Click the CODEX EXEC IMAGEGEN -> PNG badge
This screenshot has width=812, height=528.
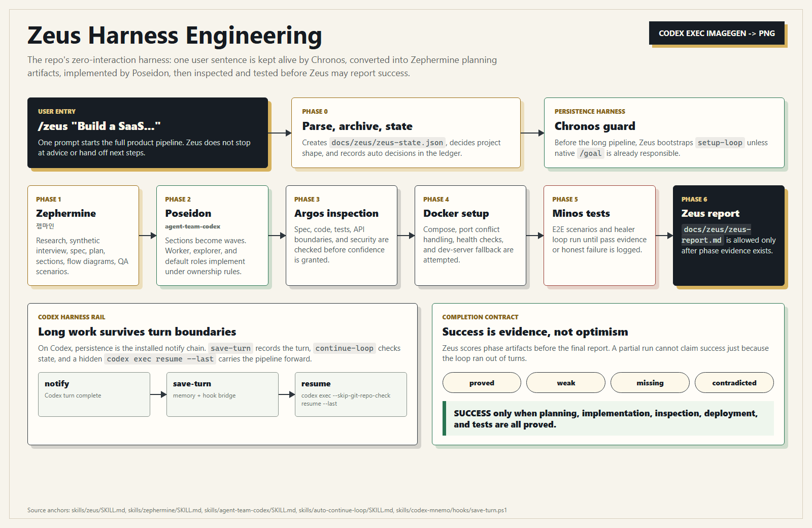(x=717, y=33)
